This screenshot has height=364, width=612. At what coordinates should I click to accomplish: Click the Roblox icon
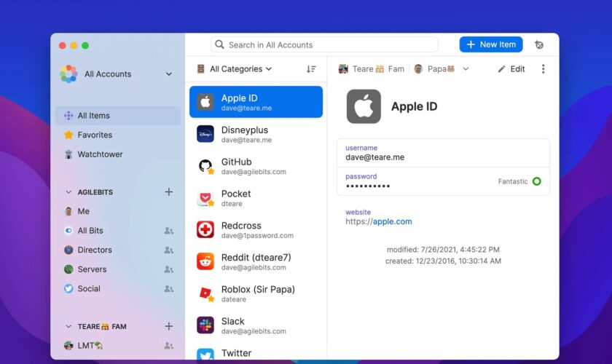pyautogui.click(x=205, y=293)
